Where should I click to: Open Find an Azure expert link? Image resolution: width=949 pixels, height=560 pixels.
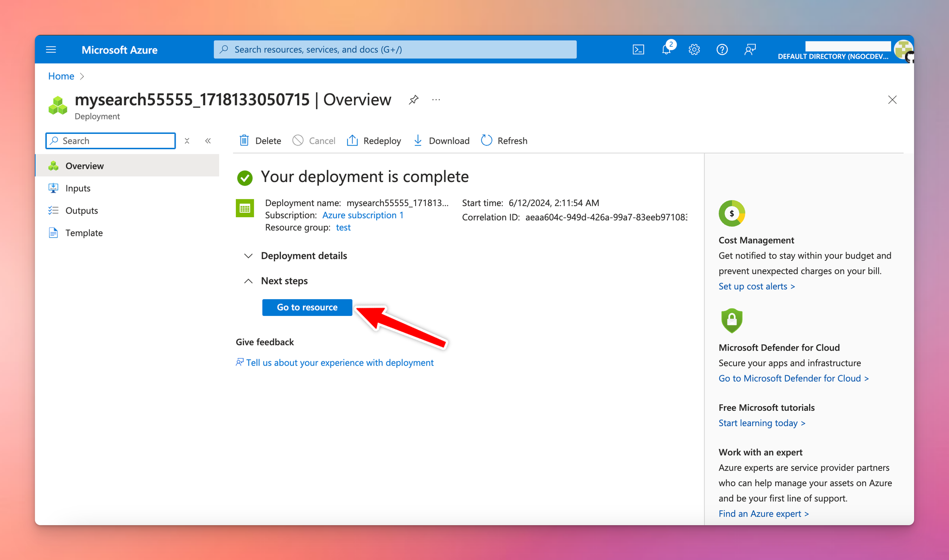[764, 514]
